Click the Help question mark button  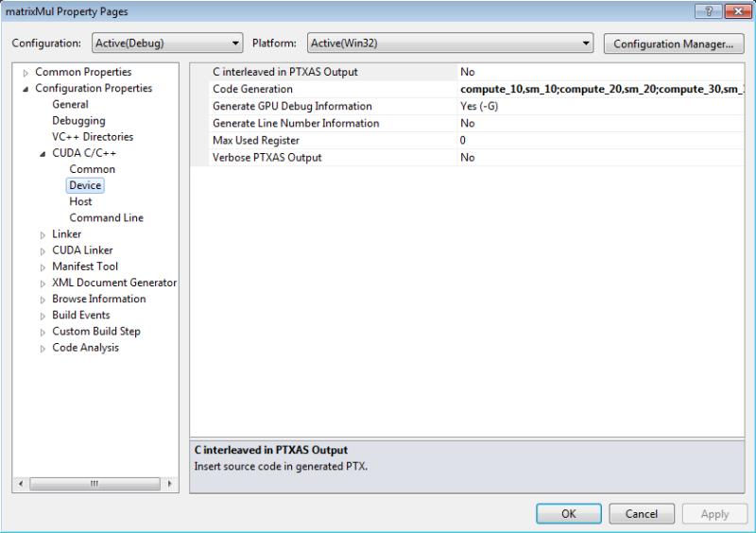click(708, 11)
